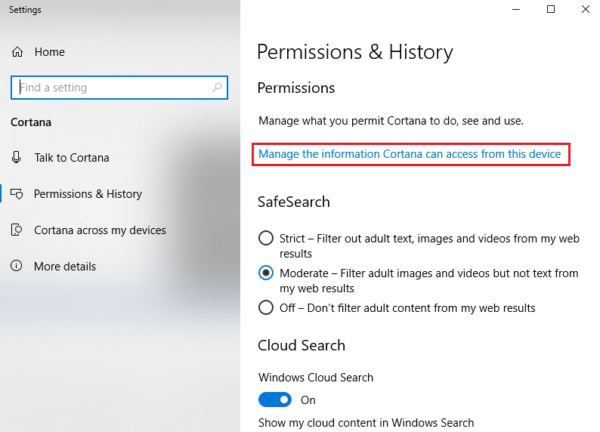Select Off SafeSearch radio button
The height and width of the screenshot is (432, 600).
tap(266, 308)
